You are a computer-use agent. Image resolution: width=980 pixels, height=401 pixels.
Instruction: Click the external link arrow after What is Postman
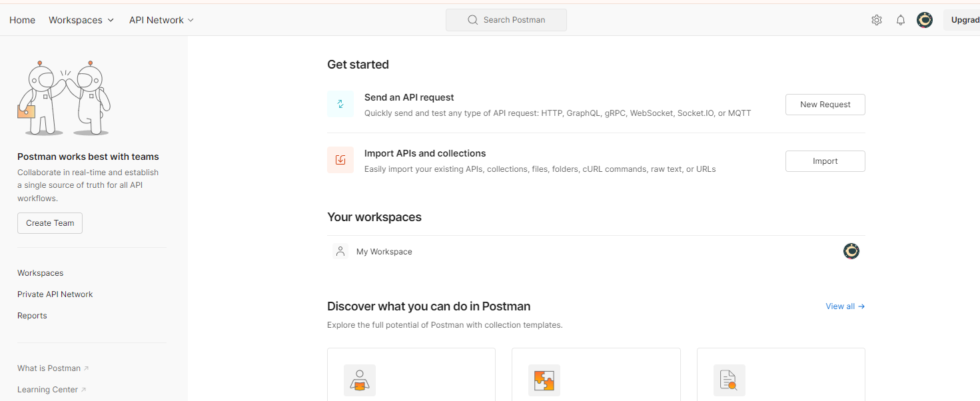click(x=86, y=368)
